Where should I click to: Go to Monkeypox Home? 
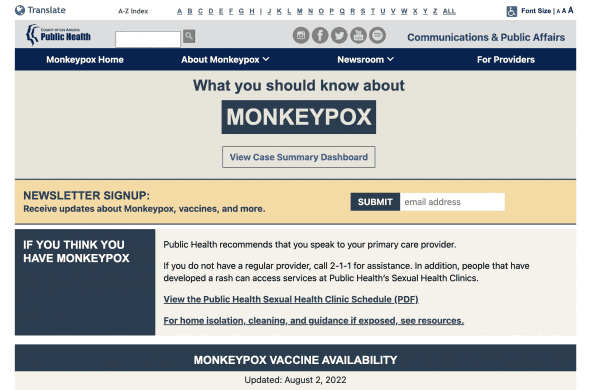pyautogui.click(x=85, y=59)
